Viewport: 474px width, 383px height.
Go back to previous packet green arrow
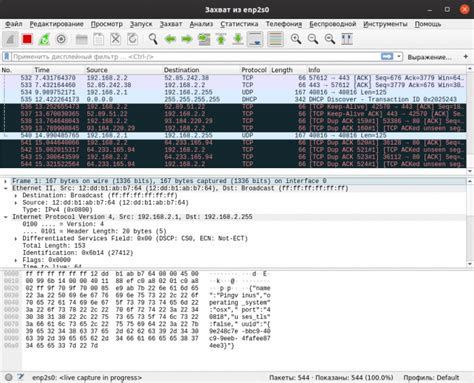pos(170,39)
